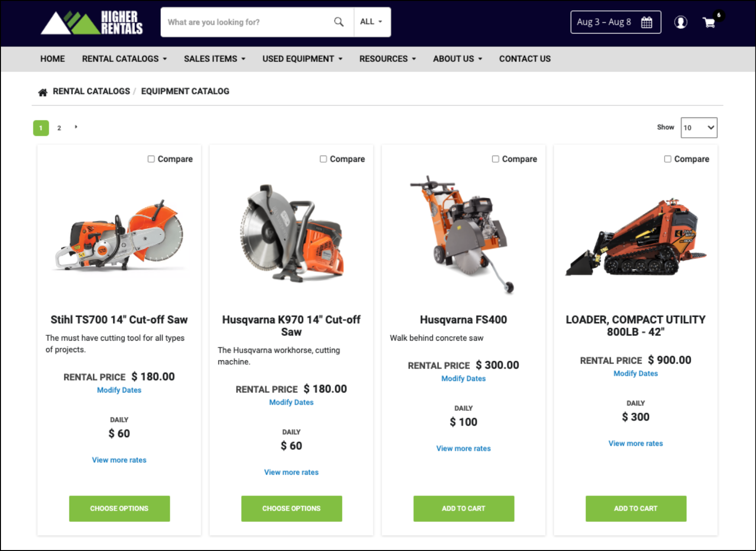This screenshot has height=551, width=756.
Task: Open the user account icon
Action: pyautogui.click(x=681, y=22)
